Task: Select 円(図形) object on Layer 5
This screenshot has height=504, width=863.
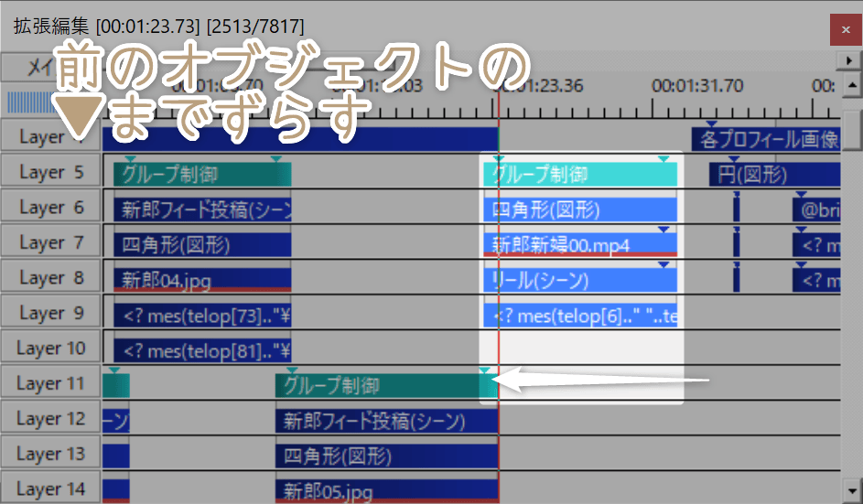Action: [x=774, y=175]
